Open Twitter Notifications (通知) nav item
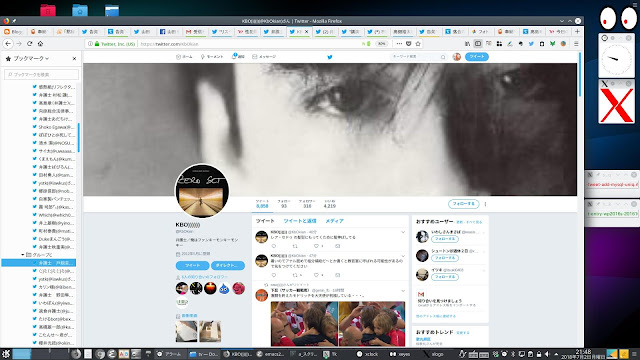This screenshot has width=640, height=360. click(x=238, y=57)
